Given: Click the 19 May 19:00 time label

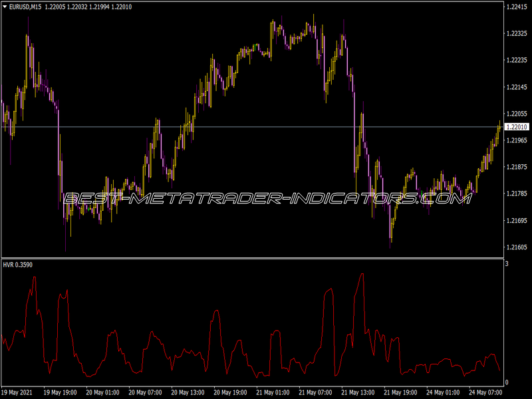Looking at the screenshot, I should click(x=60, y=392).
